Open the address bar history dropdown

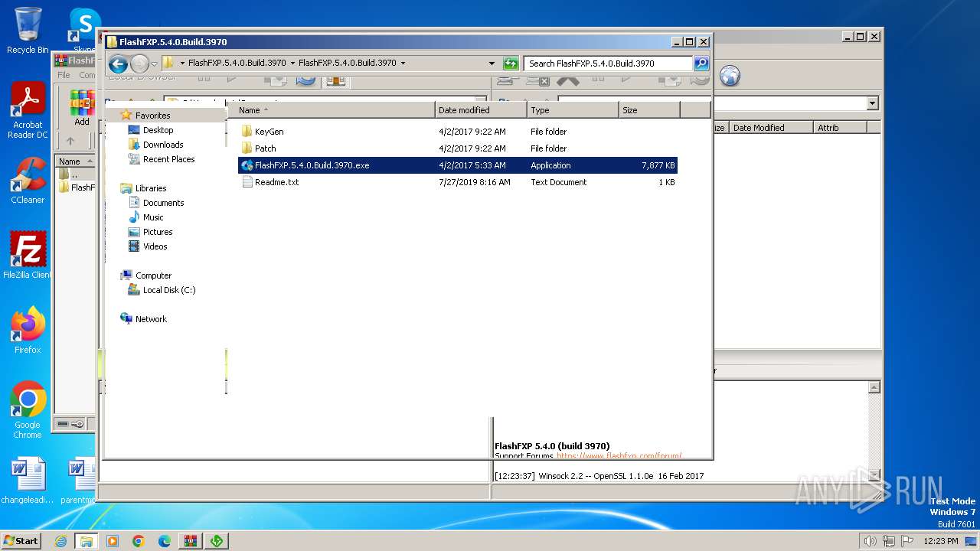point(492,64)
